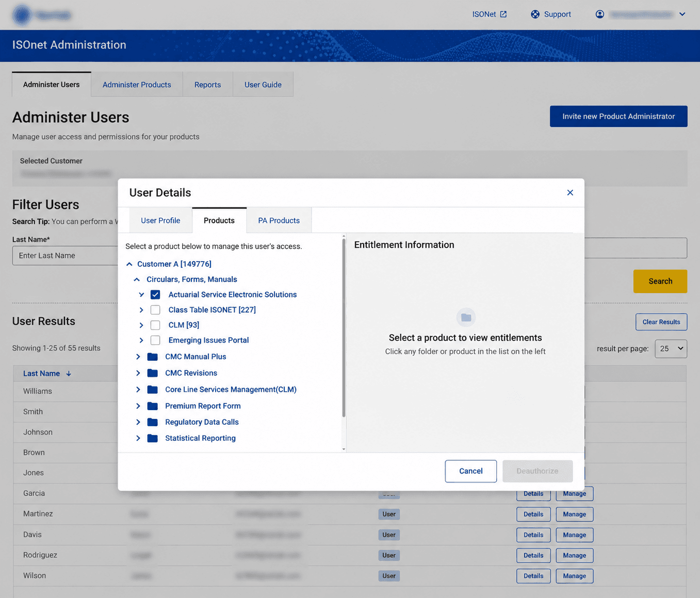This screenshot has width=700, height=598.
Task: Open the ISONet external link icon
Action: coord(503,14)
